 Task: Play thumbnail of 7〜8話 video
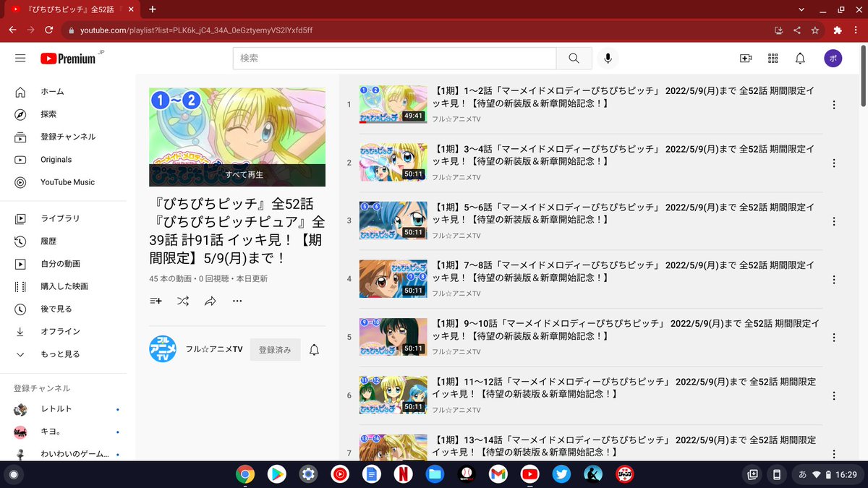click(393, 279)
